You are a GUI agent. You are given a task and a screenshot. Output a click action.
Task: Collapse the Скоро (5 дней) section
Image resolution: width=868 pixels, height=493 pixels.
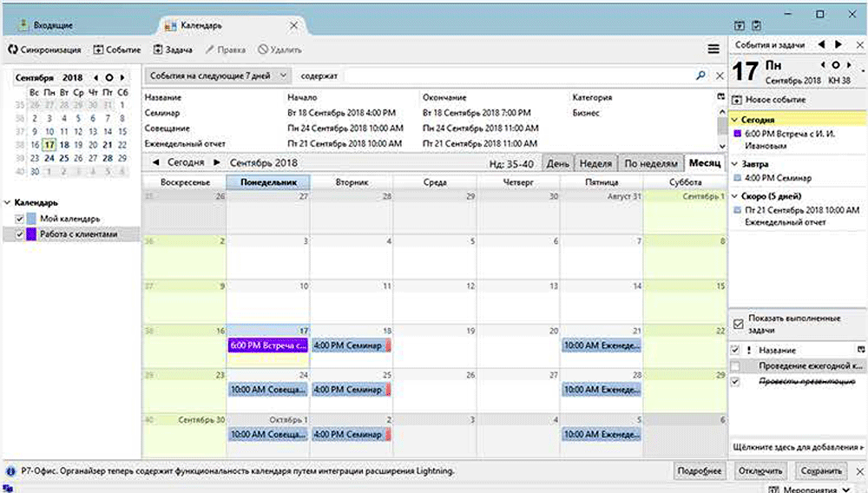(734, 196)
